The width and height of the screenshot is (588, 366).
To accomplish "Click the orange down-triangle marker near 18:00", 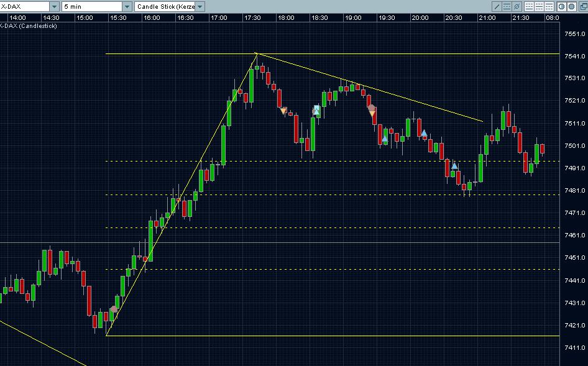I will [x=283, y=110].
